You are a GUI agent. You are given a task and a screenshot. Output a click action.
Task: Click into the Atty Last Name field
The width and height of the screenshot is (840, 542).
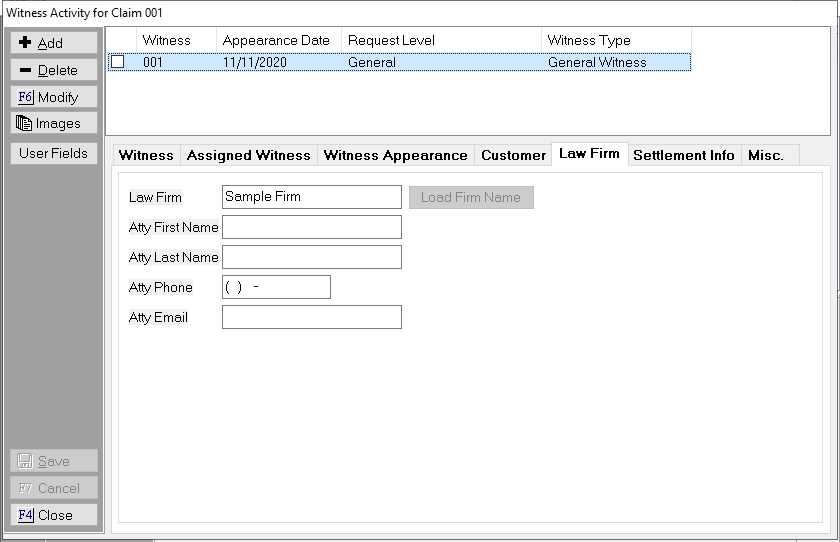click(311, 257)
